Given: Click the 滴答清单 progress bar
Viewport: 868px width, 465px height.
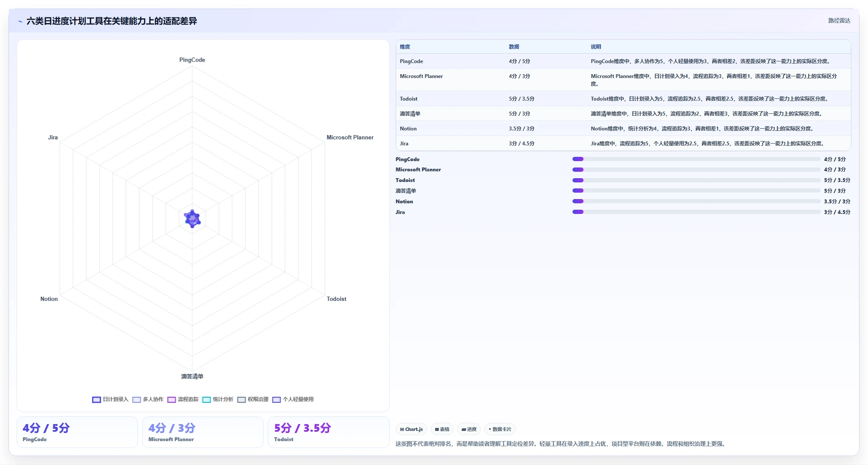Looking at the screenshot, I should click(x=696, y=191).
